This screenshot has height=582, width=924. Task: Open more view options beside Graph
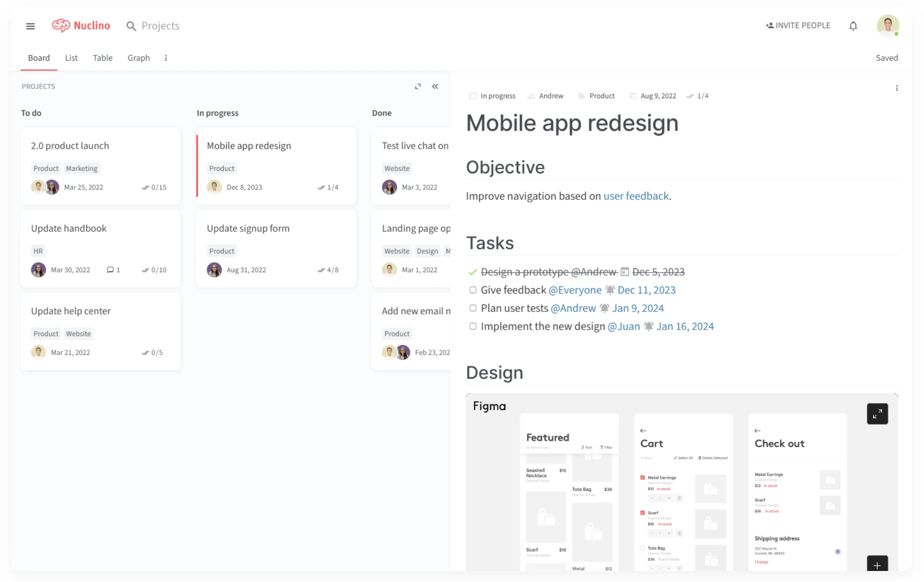[166, 58]
